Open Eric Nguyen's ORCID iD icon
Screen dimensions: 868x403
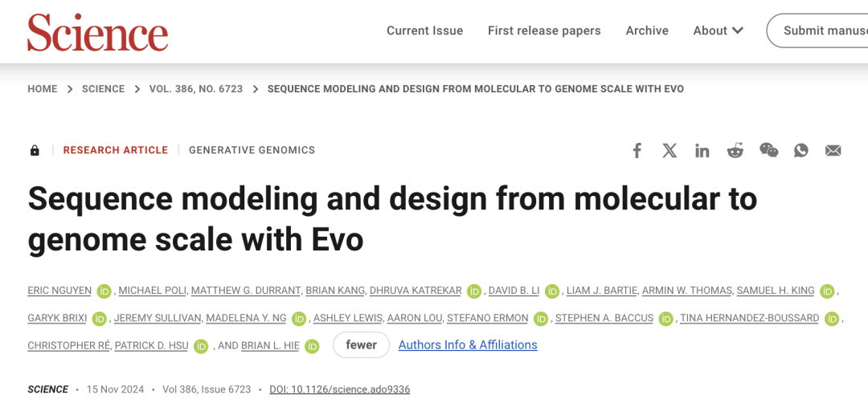(104, 291)
